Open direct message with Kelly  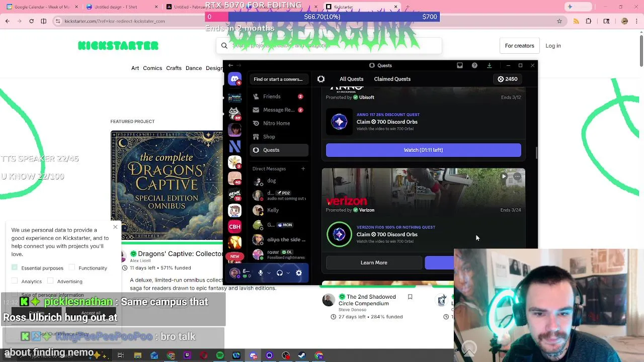coord(279,210)
